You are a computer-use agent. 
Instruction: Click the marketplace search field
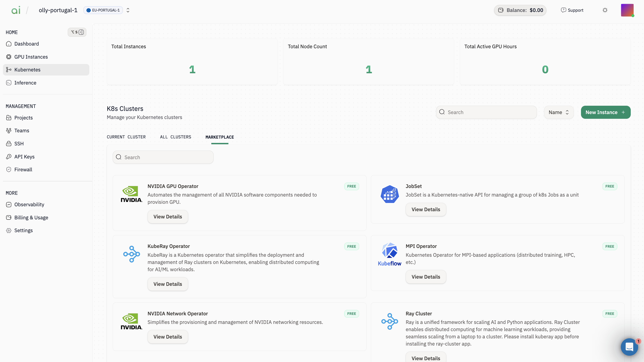point(163,157)
